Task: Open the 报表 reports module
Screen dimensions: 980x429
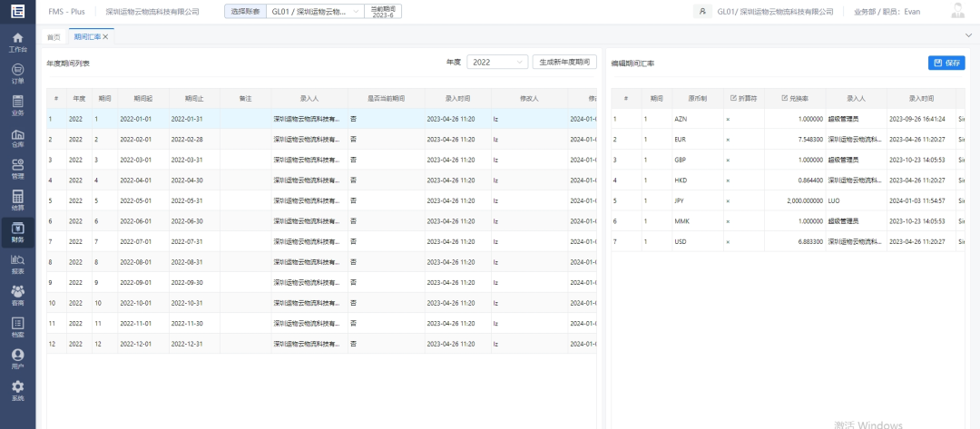Action: tap(17, 264)
